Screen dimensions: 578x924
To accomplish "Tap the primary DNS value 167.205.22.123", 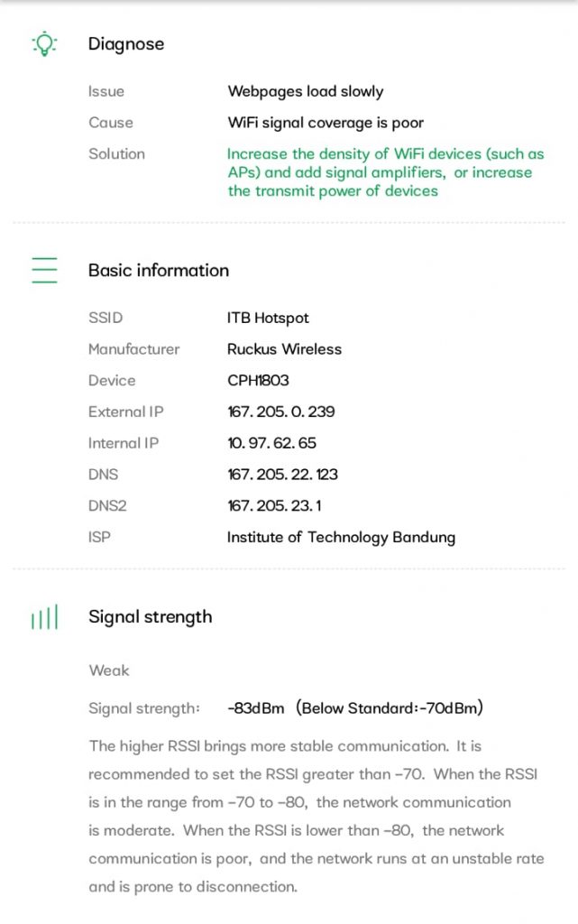I will click(x=283, y=475).
